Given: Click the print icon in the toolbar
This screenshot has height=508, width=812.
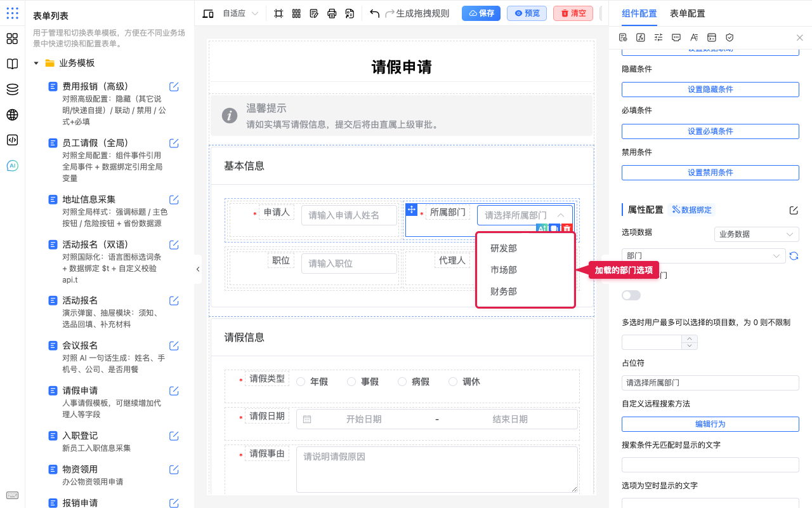Looking at the screenshot, I should pos(332,13).
